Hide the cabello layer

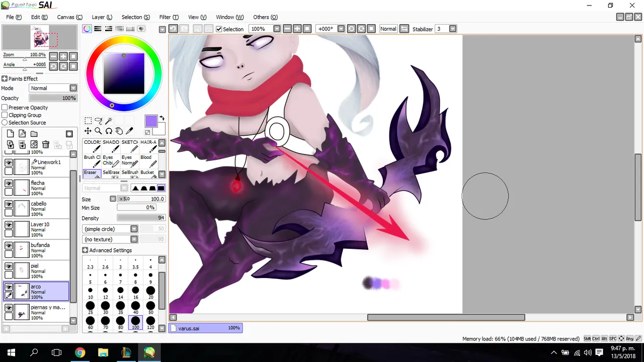[x=9, y=204]
